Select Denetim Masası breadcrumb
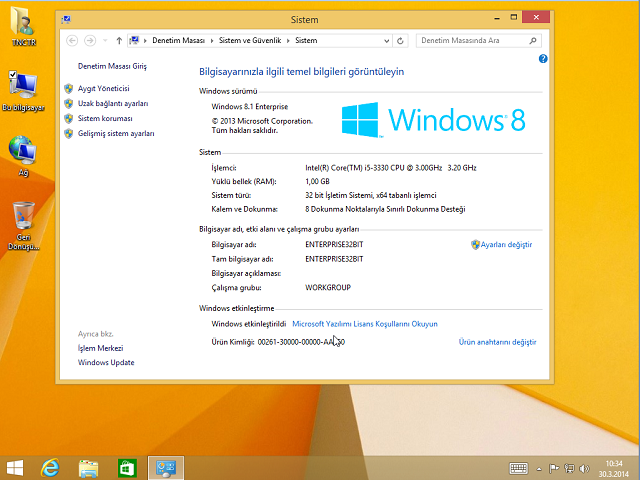 coord(178,40)
